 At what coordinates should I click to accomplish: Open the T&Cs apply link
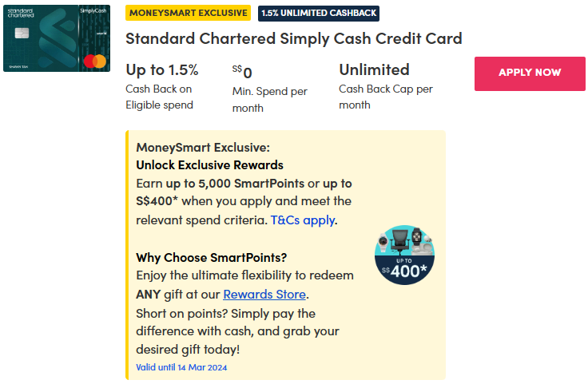point(303,220)
